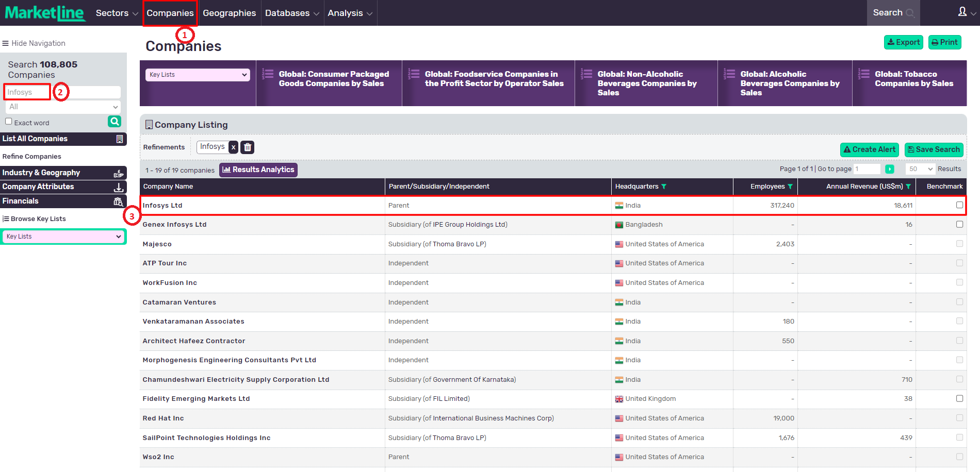Check Benchmark box for SailPoint Technologies row
Image resolution: width=980 pixels, height=472 pixels.
959,437
